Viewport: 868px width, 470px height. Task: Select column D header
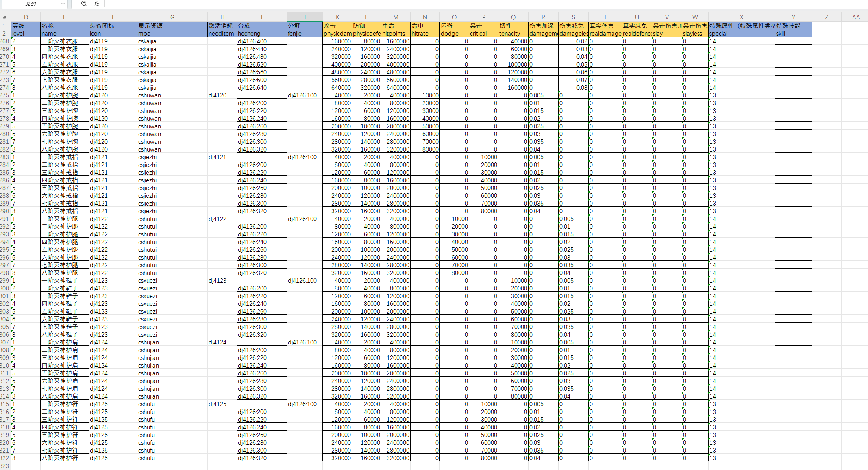click(x=26, y=17)
